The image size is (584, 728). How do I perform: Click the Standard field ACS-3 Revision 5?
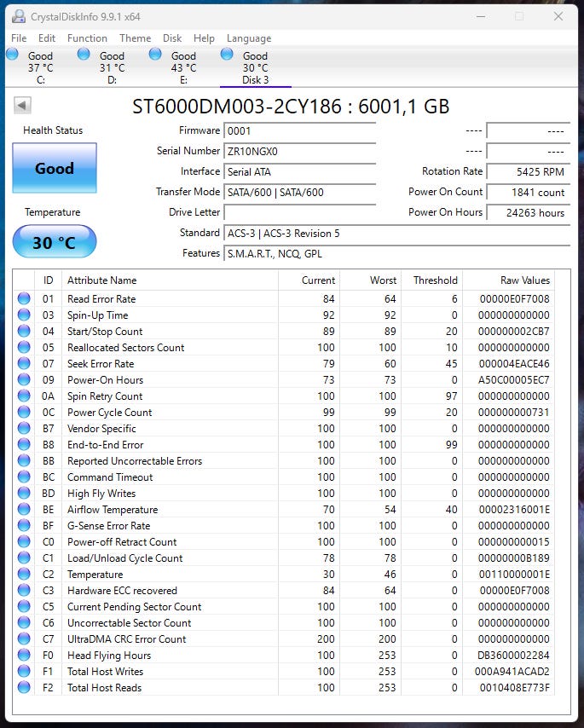(x=397, y=233)
